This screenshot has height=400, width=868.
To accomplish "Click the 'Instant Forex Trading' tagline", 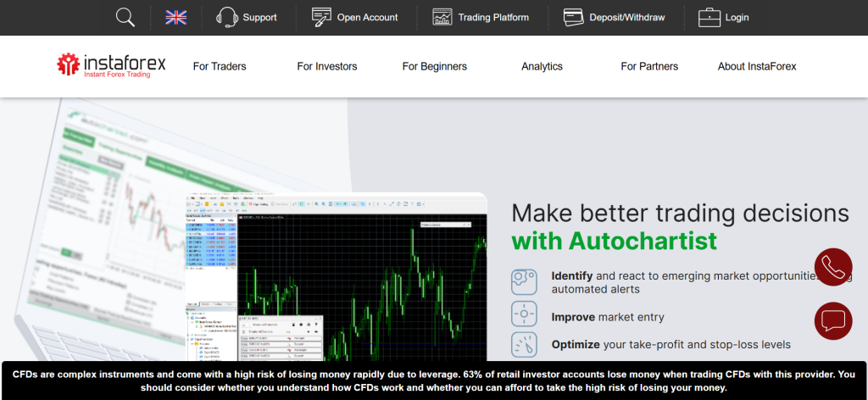I will coord(117,74).
